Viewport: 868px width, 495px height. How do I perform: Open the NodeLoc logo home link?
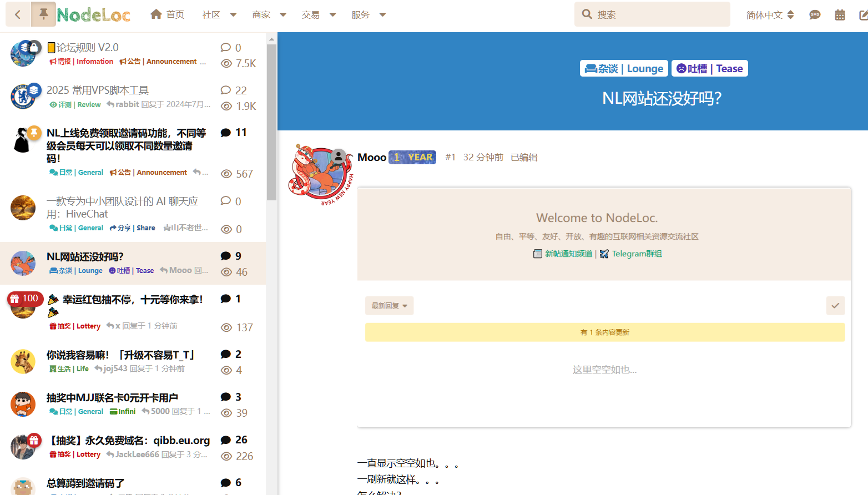(94, 15)
